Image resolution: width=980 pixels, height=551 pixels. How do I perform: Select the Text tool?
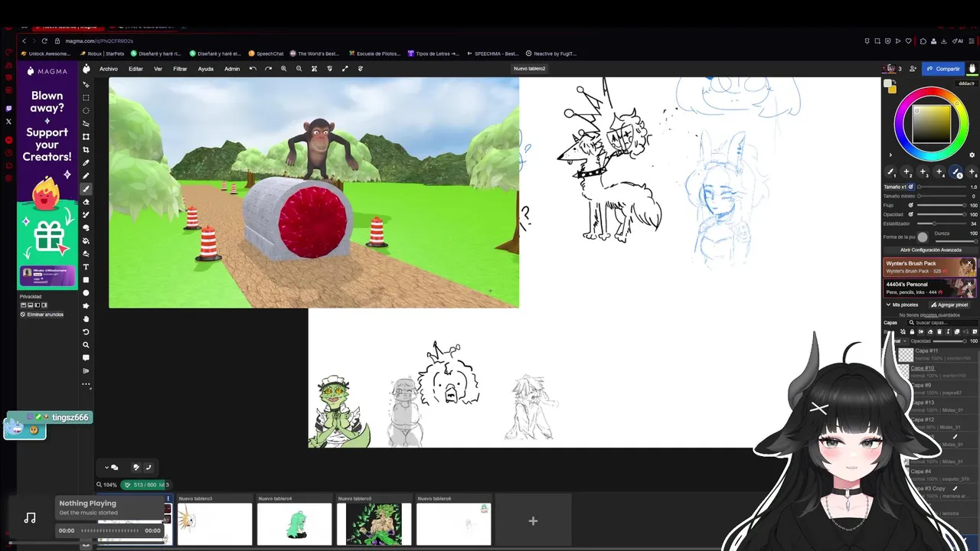tap(86, 266)
